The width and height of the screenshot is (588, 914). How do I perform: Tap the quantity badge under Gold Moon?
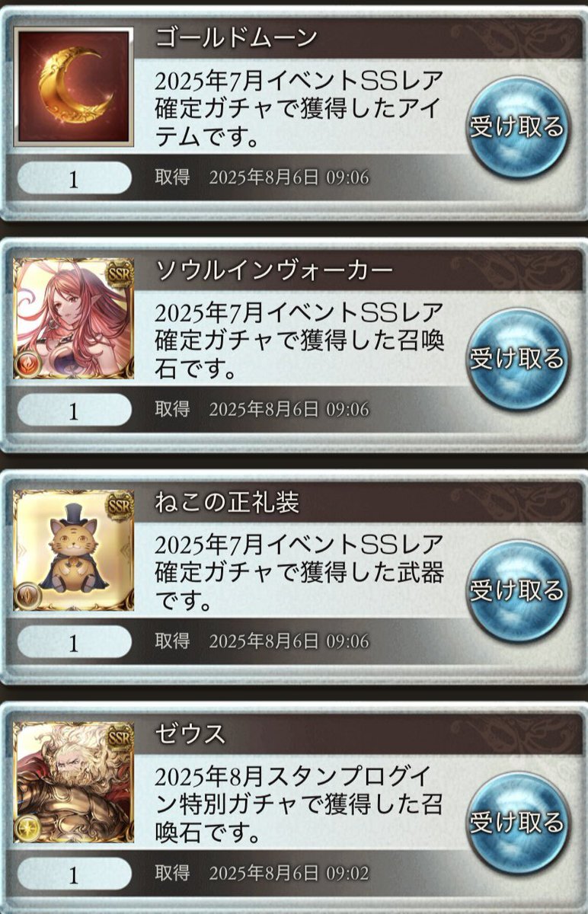tap(74, 180)
